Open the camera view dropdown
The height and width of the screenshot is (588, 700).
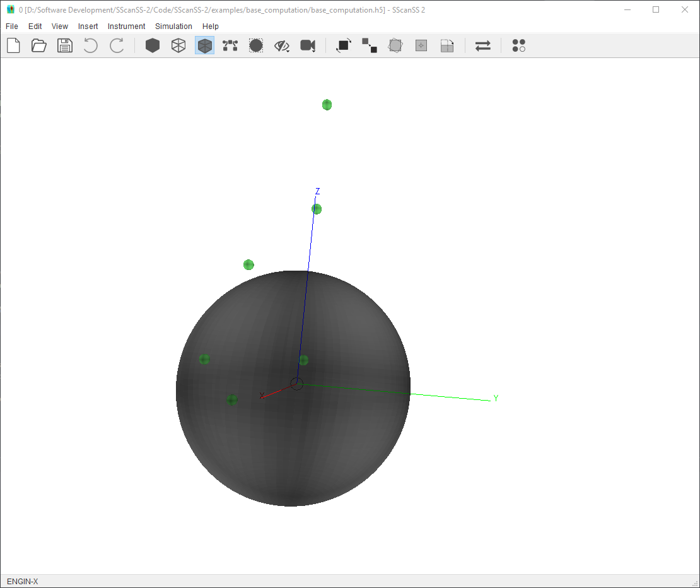tap(308, 45)
